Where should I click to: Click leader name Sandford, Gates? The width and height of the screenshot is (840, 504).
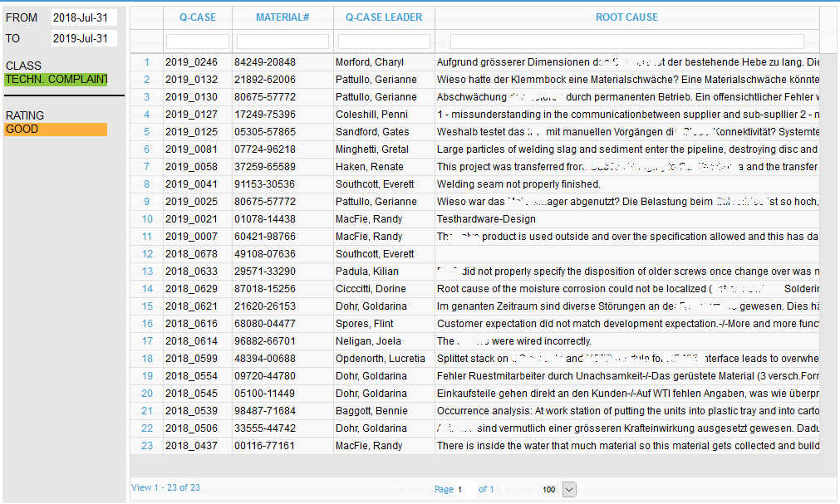372,132
